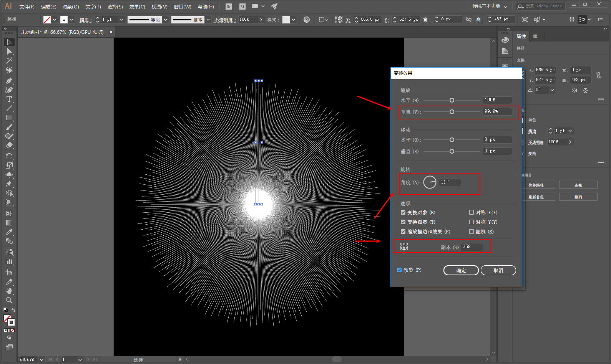Open Bridge from the Br icon
Screen dimensions: 611x364
click(x=229, y=7)
